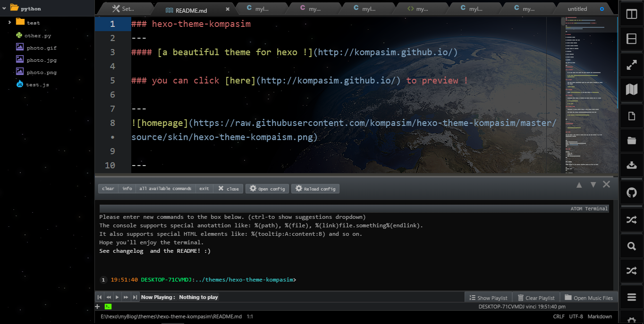Click 'Now Playing : Nothing to play' label
The width and height of the screenshot is (644, 324).
(179, 297)
